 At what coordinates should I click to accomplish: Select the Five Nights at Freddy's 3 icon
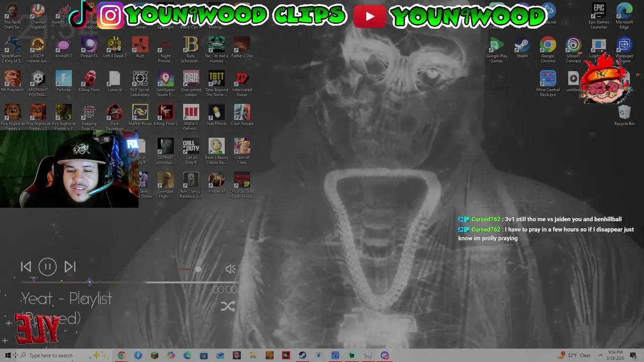coord(63,118)
